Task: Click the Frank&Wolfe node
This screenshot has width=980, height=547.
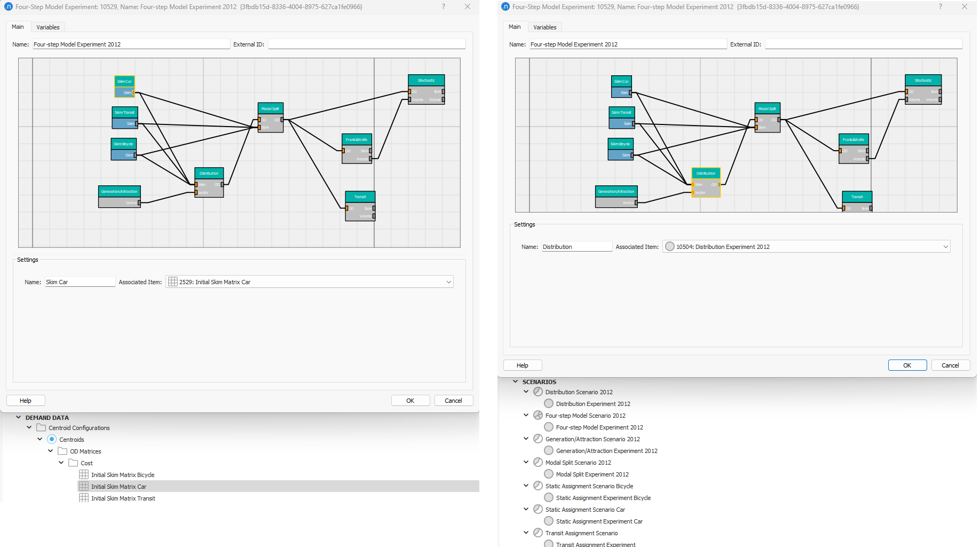Action: pyautogui.click(x=357, y=139)
